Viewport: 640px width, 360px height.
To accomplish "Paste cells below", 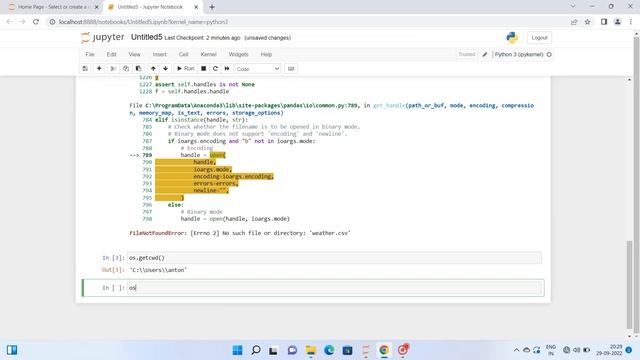I will [x=138, y=69].
